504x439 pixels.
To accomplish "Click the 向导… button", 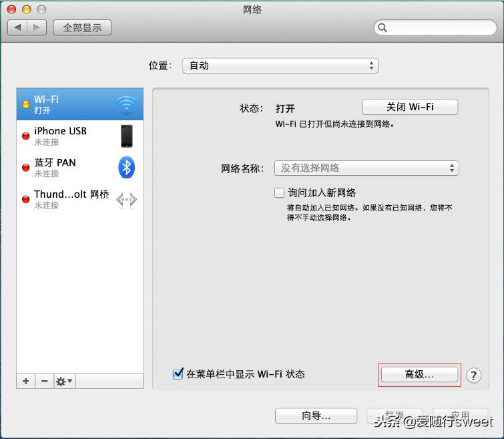I will tap(316, 416).
